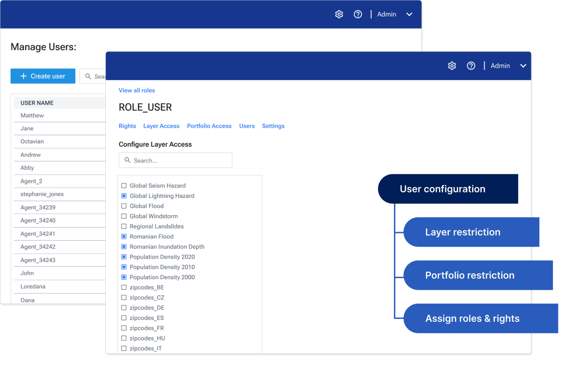
Task: Open the Rights tab for ROLE_USER
Action: (x=127, y=126)
